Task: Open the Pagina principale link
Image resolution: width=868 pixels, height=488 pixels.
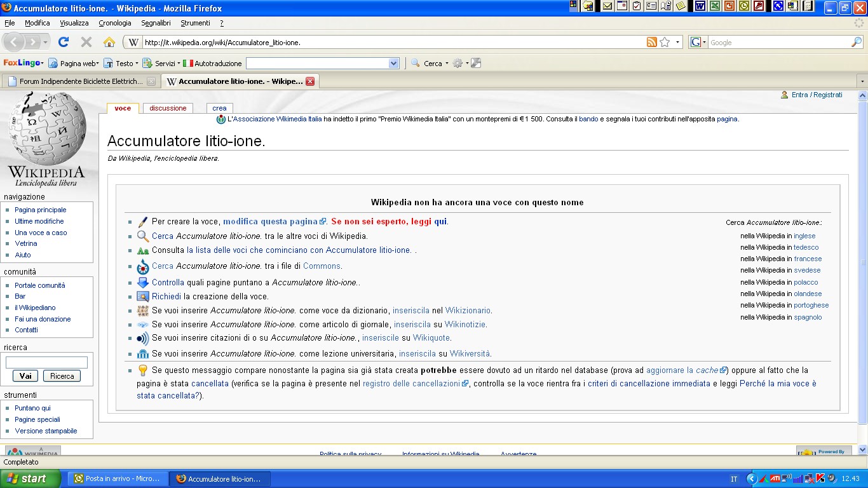Action: [x=41, y=210]
